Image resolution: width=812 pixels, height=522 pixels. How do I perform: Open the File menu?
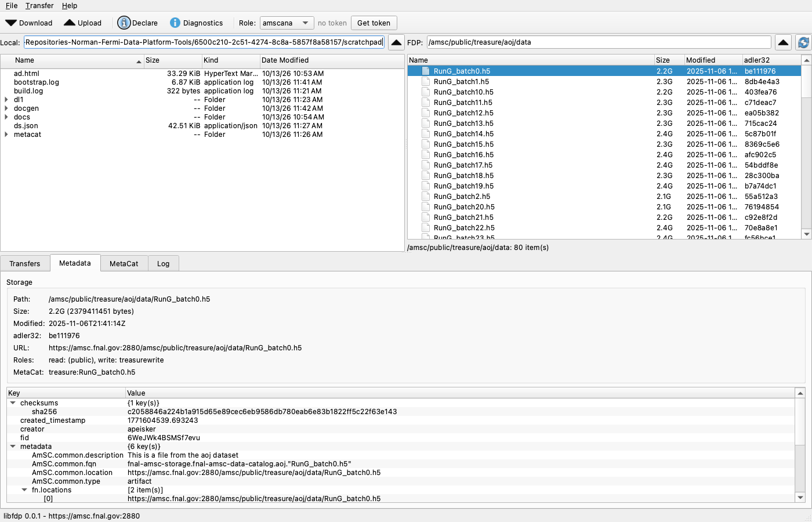point(12,6)
